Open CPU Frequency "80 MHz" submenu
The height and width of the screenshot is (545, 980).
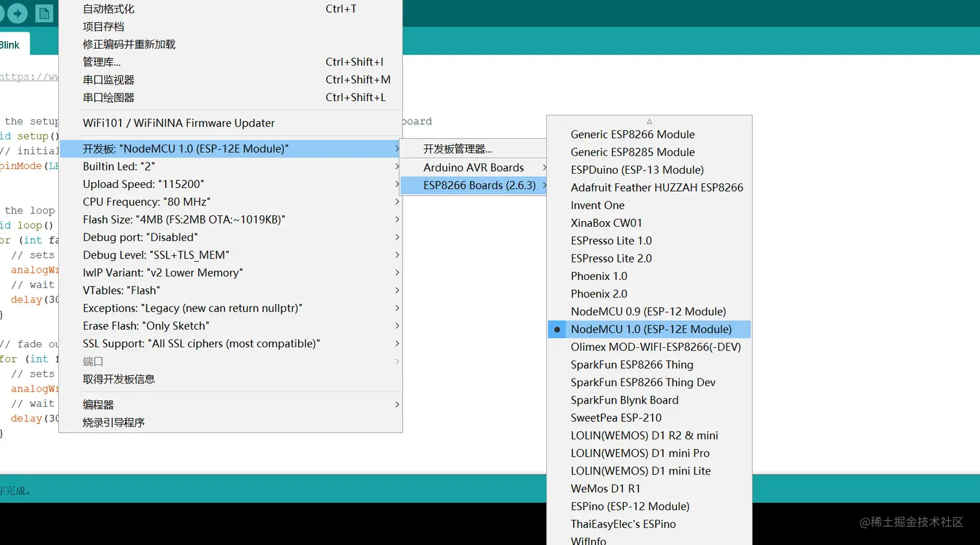pos(230,202)
